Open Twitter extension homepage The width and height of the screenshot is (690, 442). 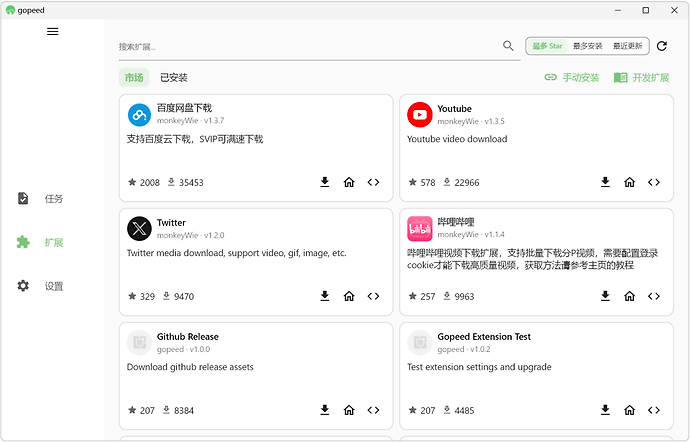(x=349, y=296)
